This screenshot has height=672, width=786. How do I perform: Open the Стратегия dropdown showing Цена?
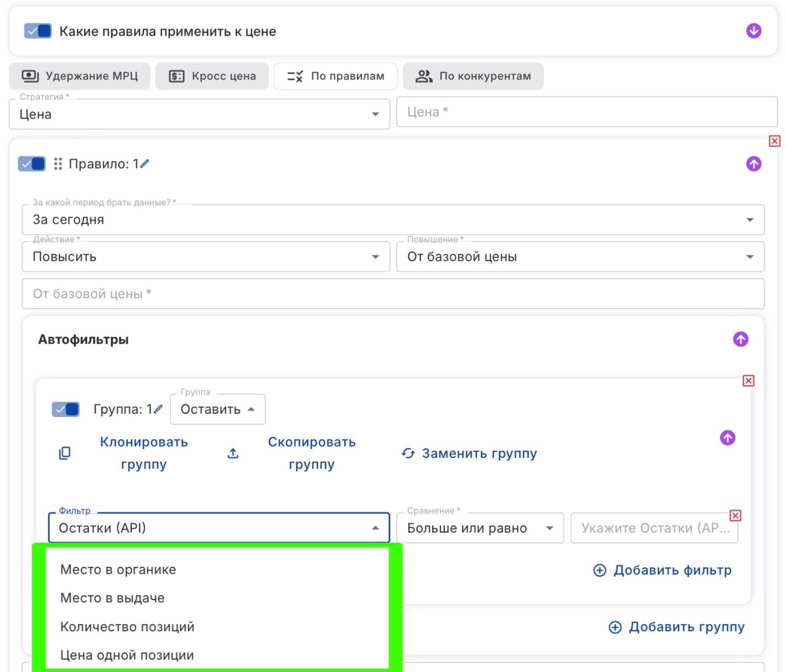(199, 114)
